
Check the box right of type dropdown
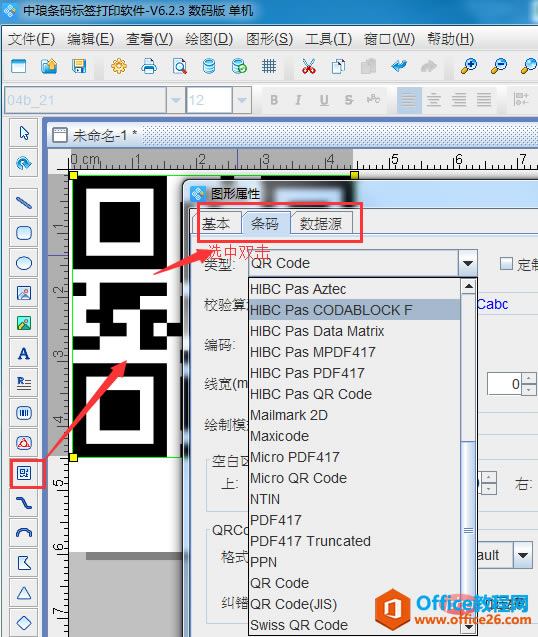click(x=506, y=263)
